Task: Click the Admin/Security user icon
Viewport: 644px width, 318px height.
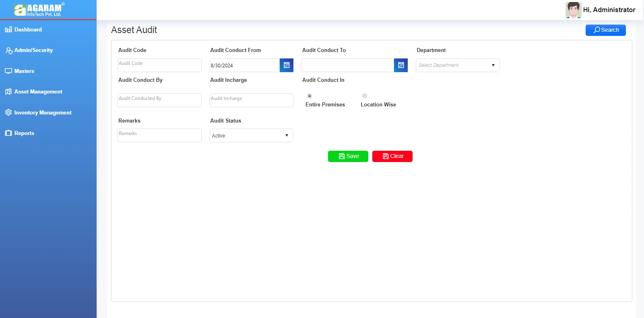Action: pos(9,50)
